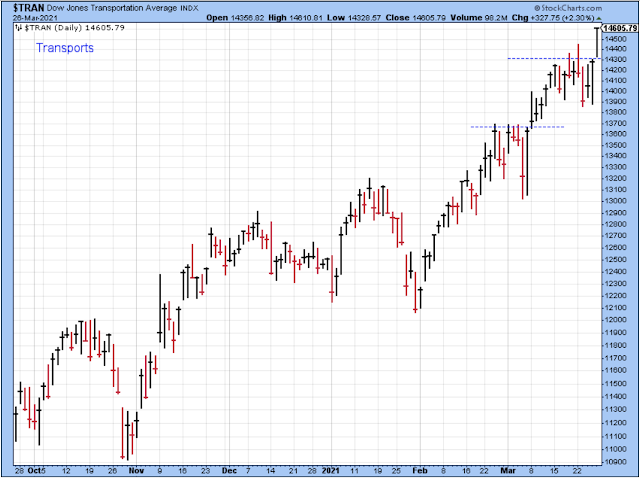Click the '25' date tick before Feb
Screen dimensions: 640x480
[x=396, y=471]
